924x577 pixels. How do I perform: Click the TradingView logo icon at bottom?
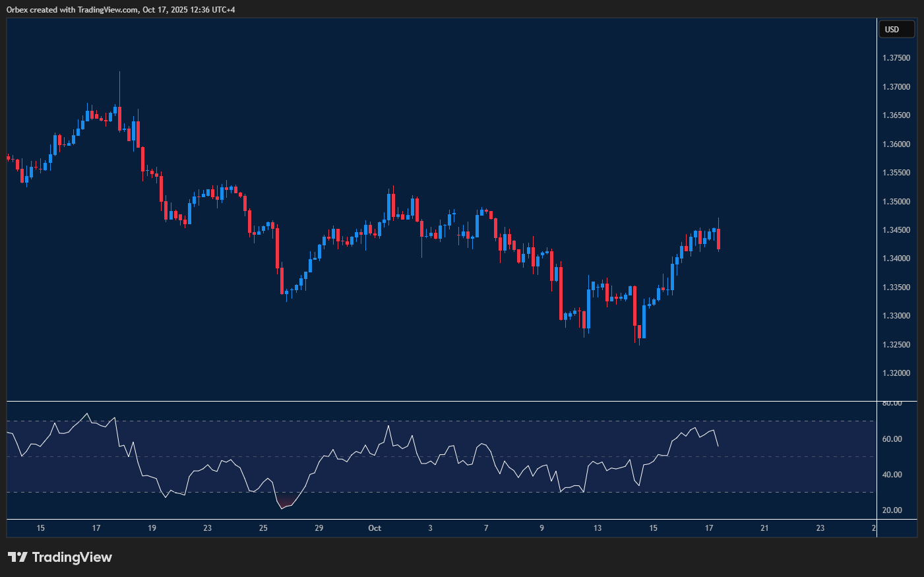coord(17,557)
